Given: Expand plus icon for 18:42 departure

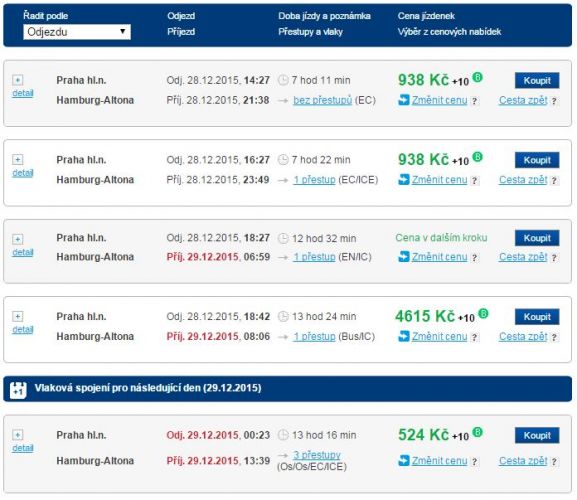Looking at the screenshot, I should tap(17, 316).
